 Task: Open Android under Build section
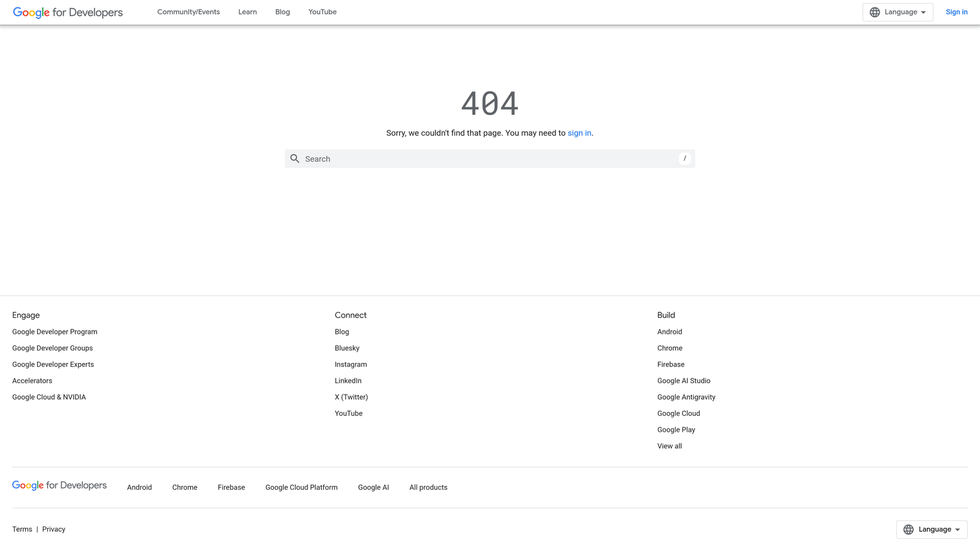(669, 332)
